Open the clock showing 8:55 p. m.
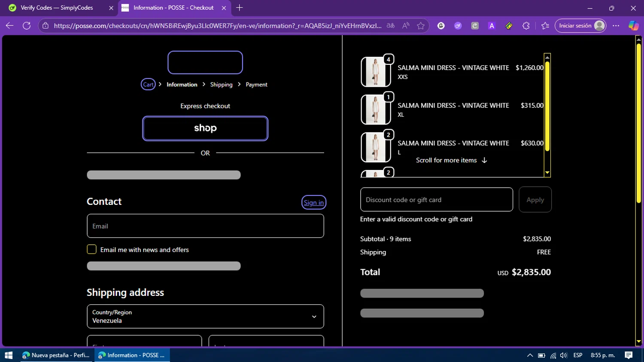 click(x=603, y=355)
